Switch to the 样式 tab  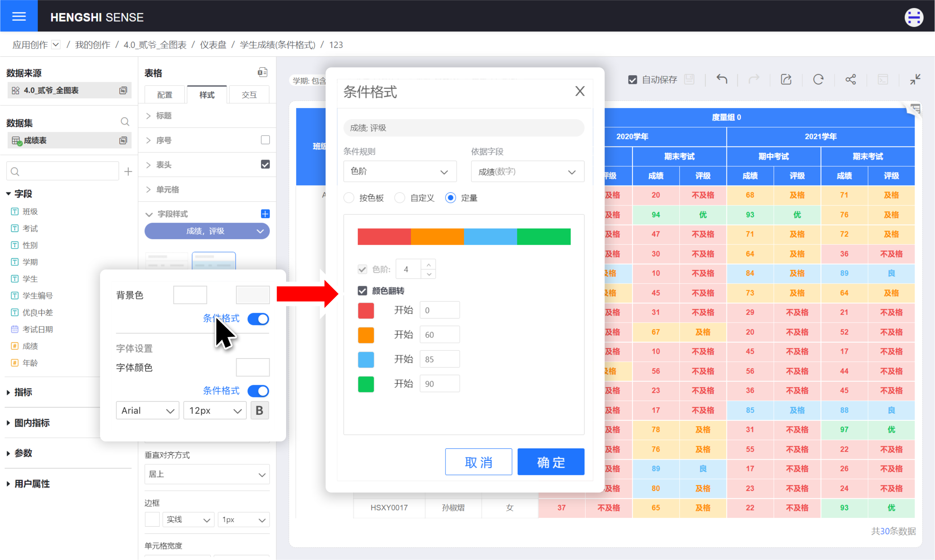[207, 94]
